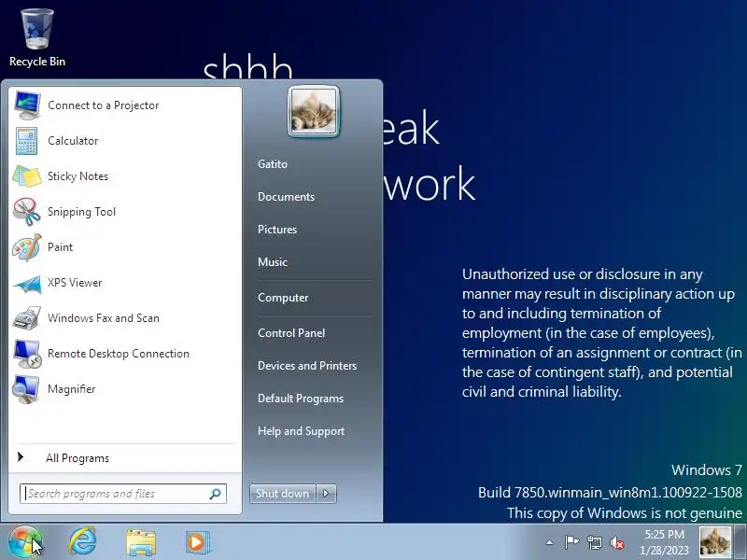This screenshot has width=747, height=560.
Task: Click the Start orb on the taskbar
Action: [x=24, y=542]
